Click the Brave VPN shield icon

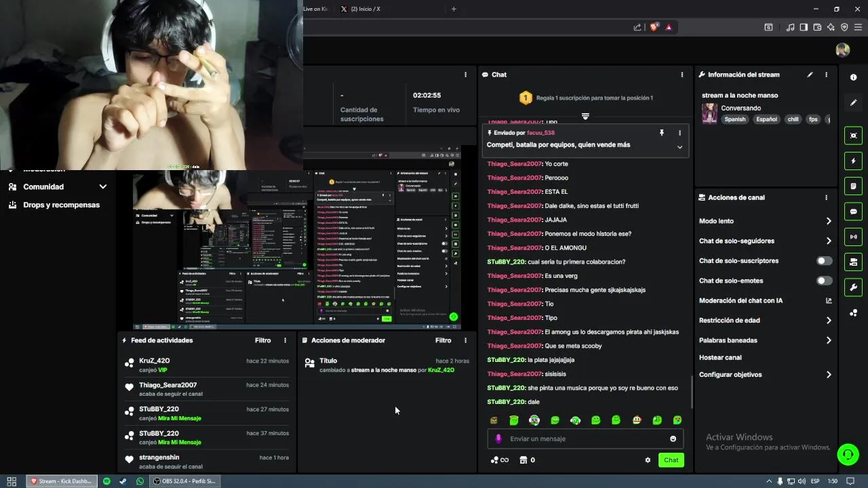(x=844, y=27)
